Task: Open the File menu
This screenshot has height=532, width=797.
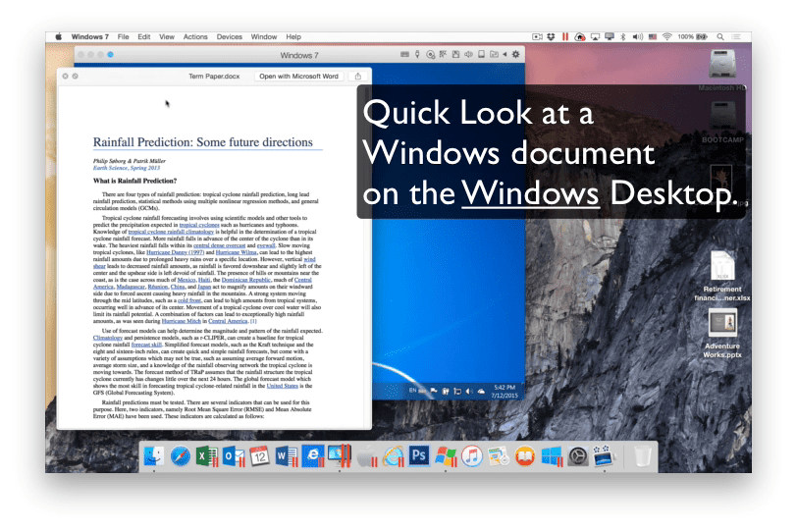Action: pos(123,36)
